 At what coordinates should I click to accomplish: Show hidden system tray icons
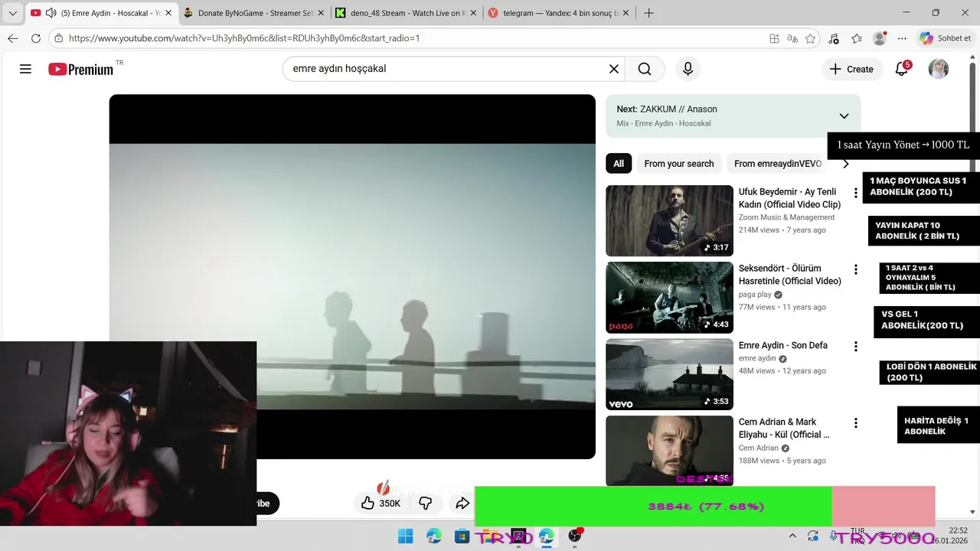click(x=792, y=536)
